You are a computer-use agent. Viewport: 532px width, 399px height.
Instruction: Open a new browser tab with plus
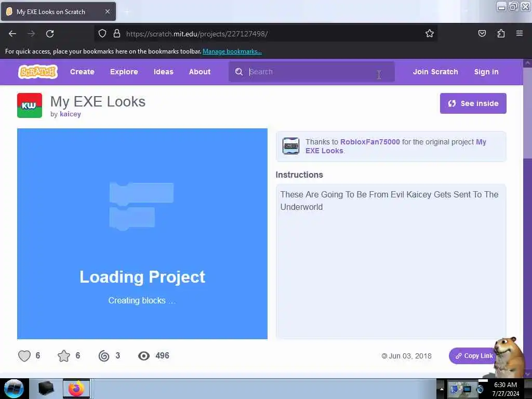tap(127, 11)
